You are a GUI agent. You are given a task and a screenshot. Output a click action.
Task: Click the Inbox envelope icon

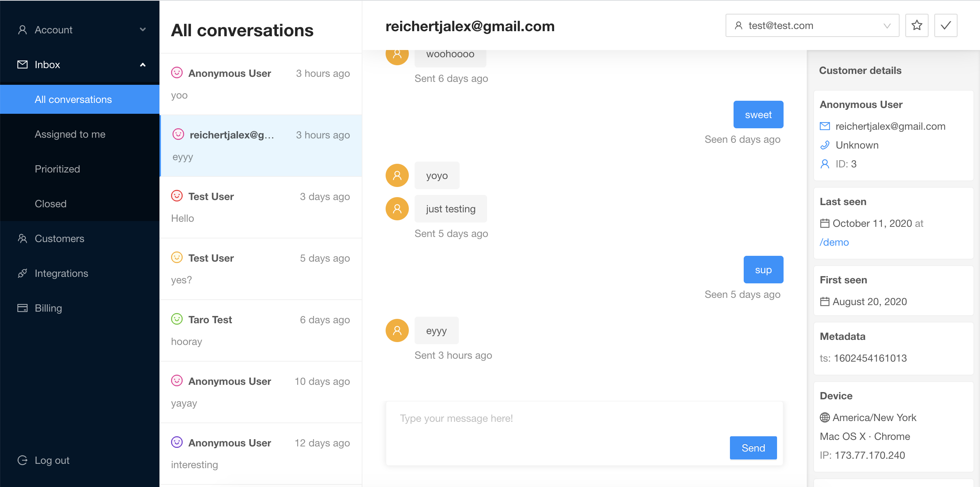pyautogui.click(x=22, y=64)
